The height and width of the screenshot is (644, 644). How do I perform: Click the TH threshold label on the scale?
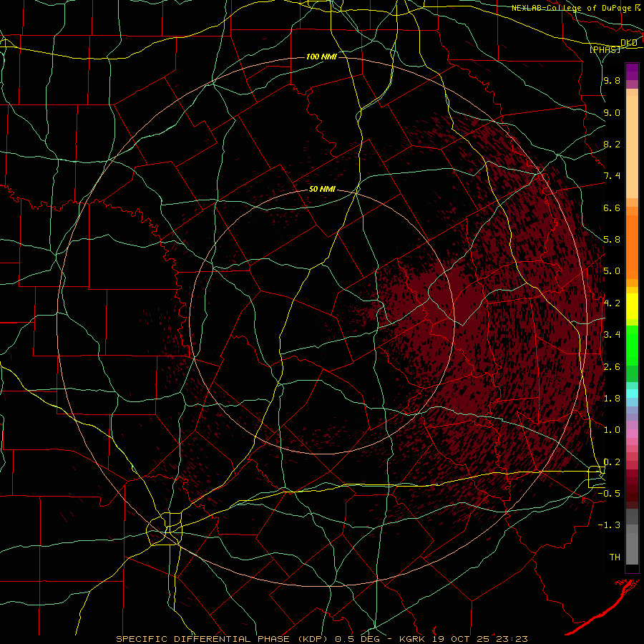click(x=615, y=557)
